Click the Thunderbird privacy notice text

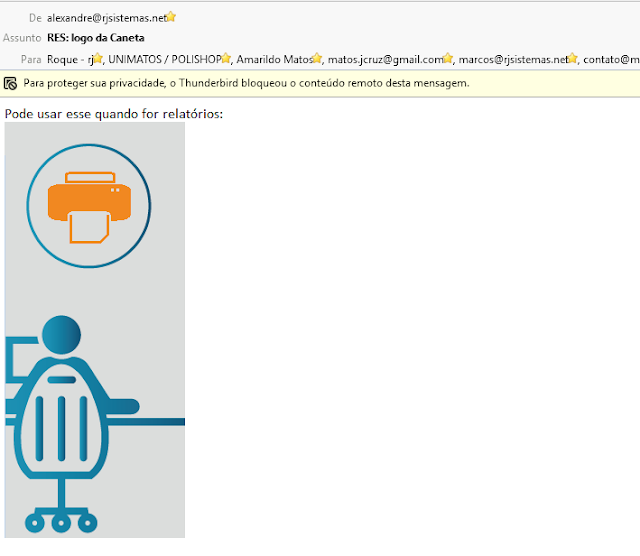click(246, 83)
